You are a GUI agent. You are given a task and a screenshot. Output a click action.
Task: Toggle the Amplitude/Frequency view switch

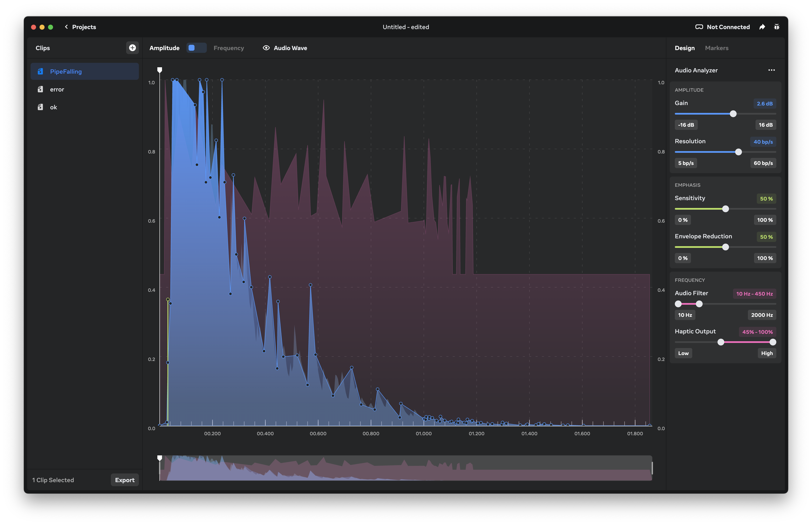196,48
